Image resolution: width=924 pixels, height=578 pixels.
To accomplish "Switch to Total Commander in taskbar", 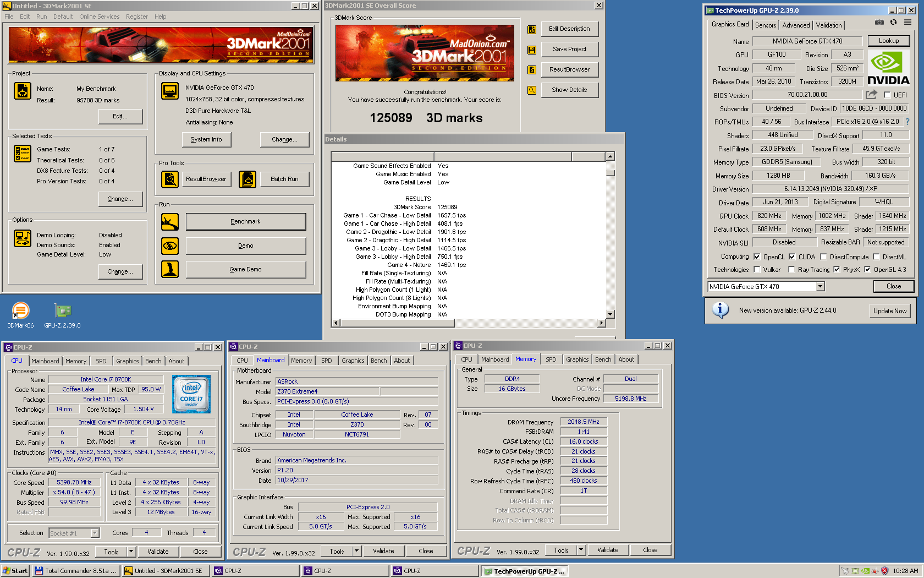I will (x=76, y=571).
